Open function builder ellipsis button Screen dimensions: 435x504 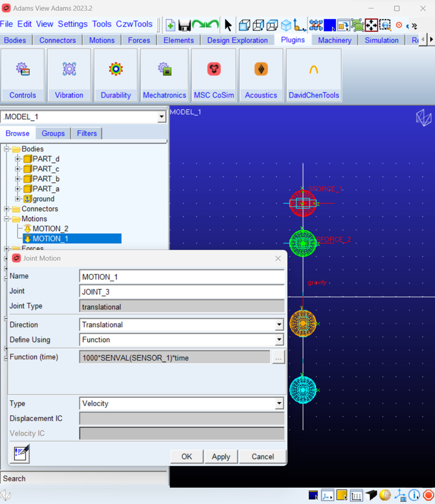click(x=278, y=357)
